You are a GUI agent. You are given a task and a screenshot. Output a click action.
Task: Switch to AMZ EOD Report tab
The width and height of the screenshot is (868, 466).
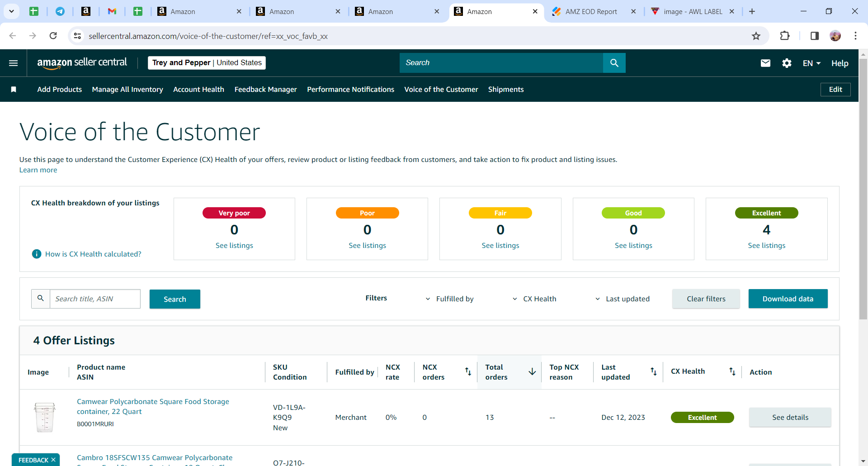[x=591, y=11]
